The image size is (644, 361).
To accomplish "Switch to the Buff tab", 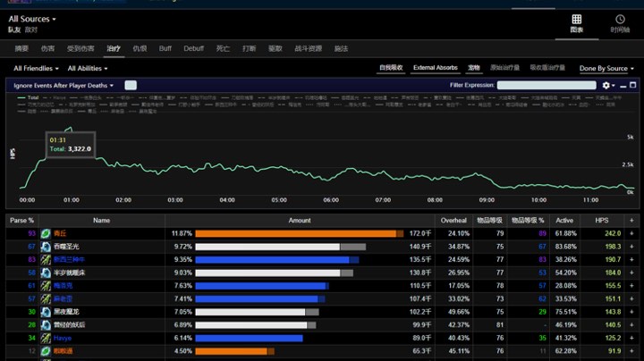I will pos(165,48).
